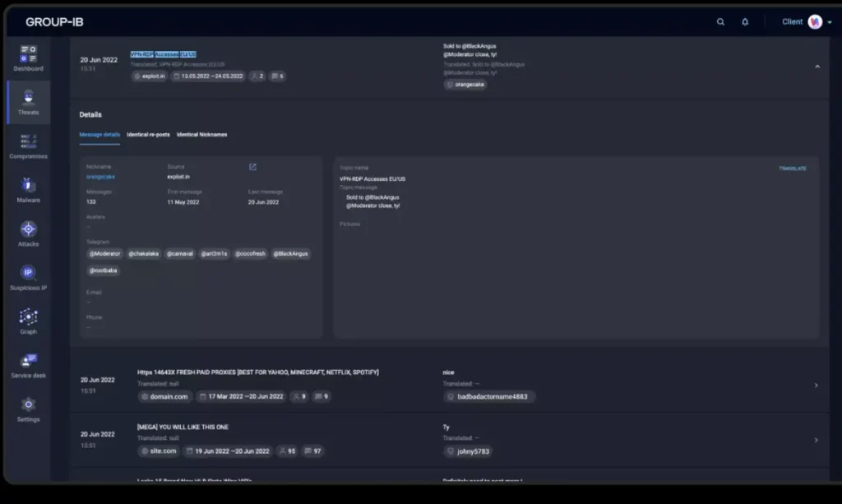
Task: Expand the FRESH PAID PROXIES entry
Action: point(816,385)
